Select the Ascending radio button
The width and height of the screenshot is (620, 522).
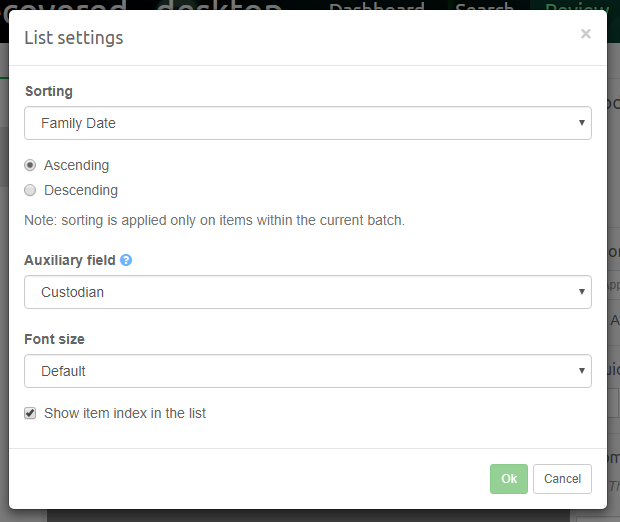coord(30,165)
